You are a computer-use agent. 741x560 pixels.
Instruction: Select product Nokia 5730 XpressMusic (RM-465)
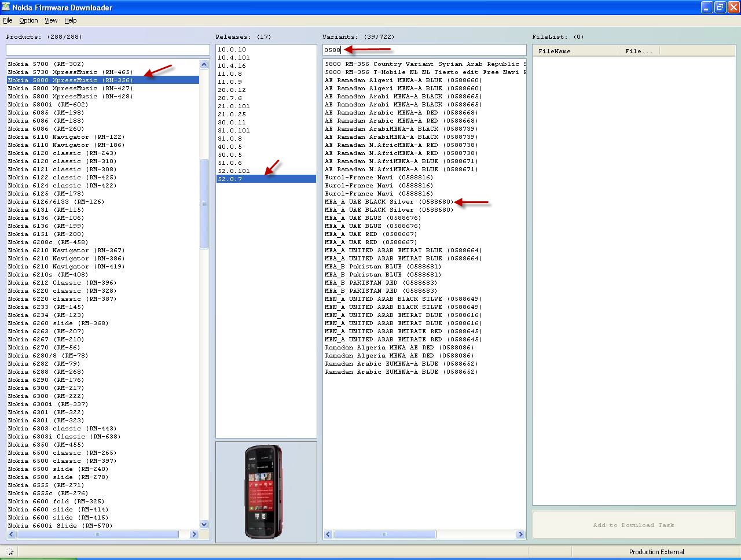[x=103, y=72]
